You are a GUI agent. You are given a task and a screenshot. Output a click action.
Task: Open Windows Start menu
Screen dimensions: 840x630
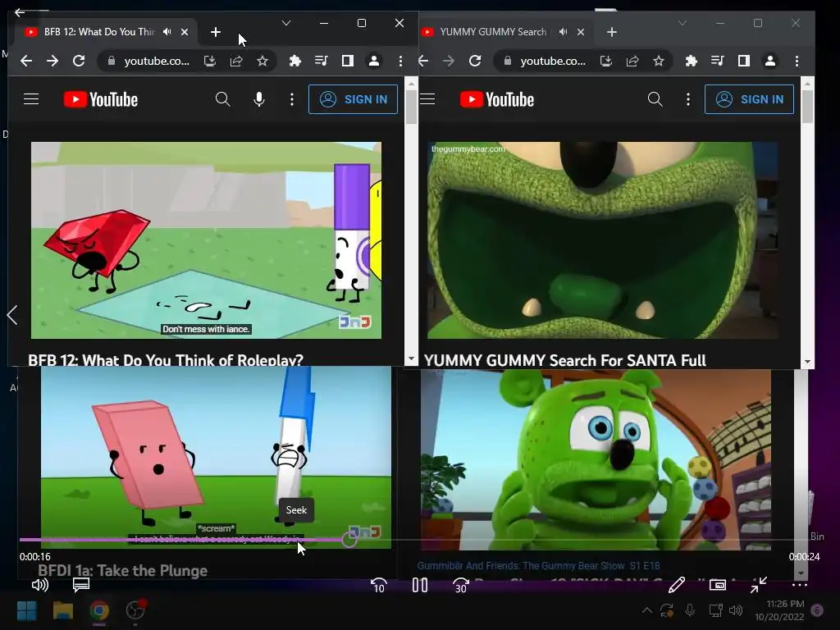27,610
